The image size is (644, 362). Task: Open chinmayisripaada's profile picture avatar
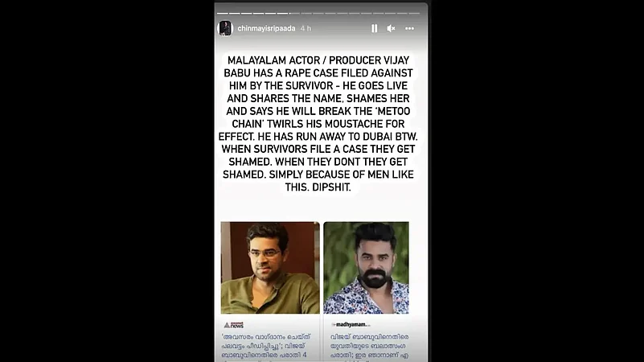(x=225, y=28)
